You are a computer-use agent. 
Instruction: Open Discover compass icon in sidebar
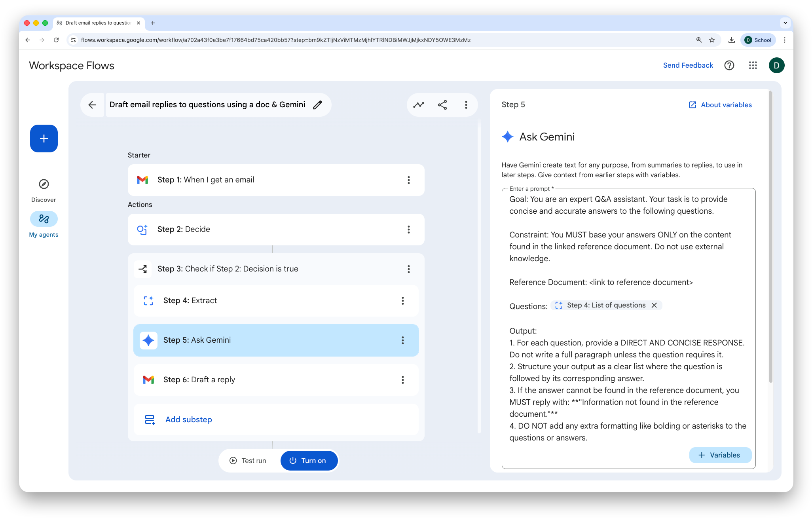point(44,184)
